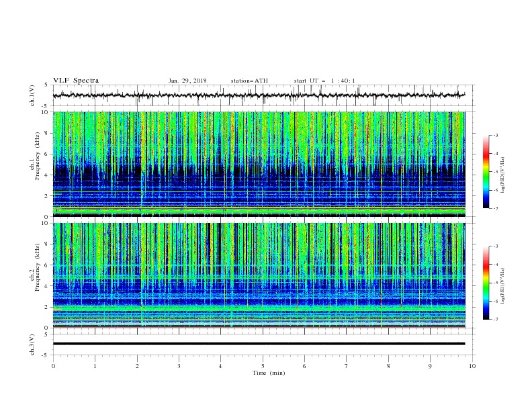The width and height of the screenshot is (532, 411).
Task: Click the flat ch.3 voltage trace
Action: click(259, 344)
